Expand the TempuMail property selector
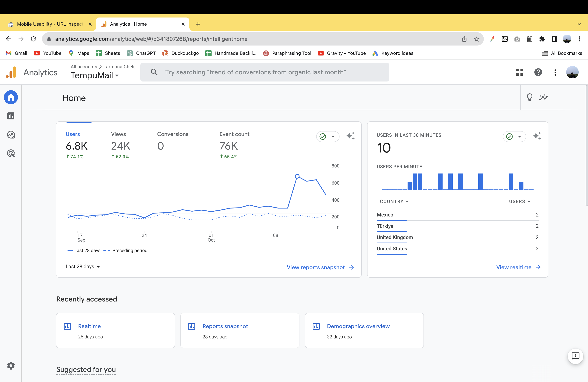This screenshot has width=588, height=382. [95, 75]
